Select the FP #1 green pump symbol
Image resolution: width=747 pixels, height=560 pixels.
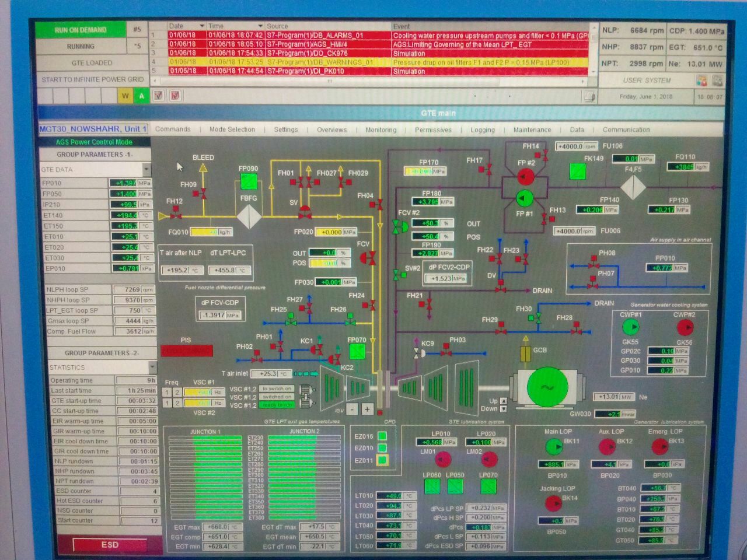pyautogui.click(x=524, y=198)
